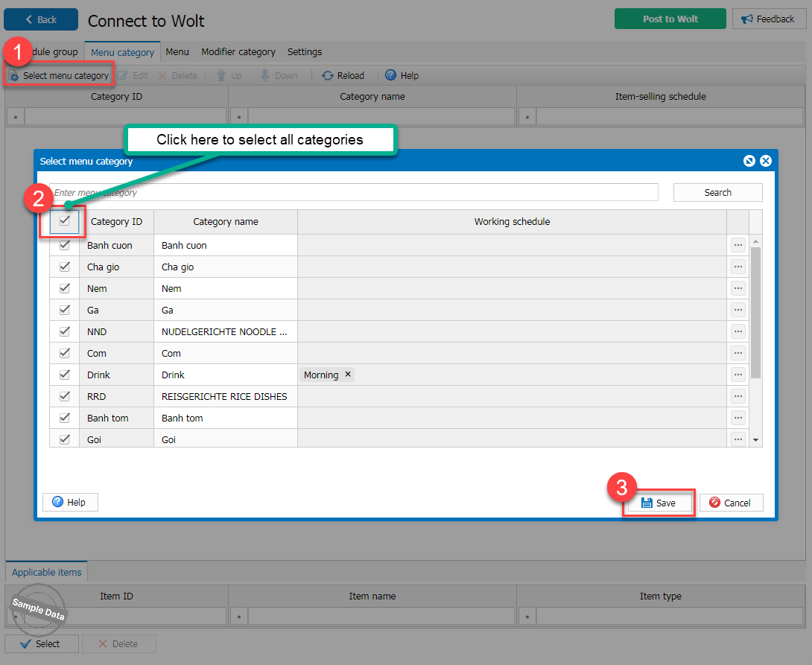This screenshot has width=812, height=665.
Task: Click the Category ID filter field in main grid
Action: tap(125, 116)
